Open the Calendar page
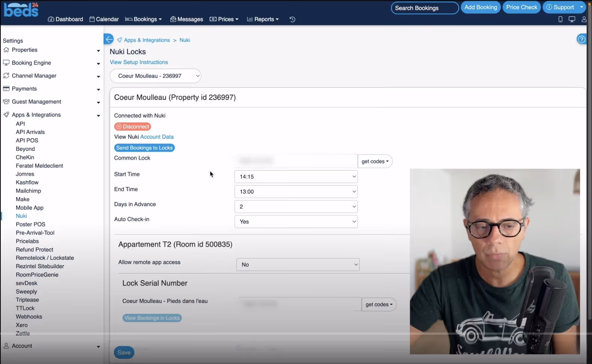This screenshot has height=364, width=592. 104,19
